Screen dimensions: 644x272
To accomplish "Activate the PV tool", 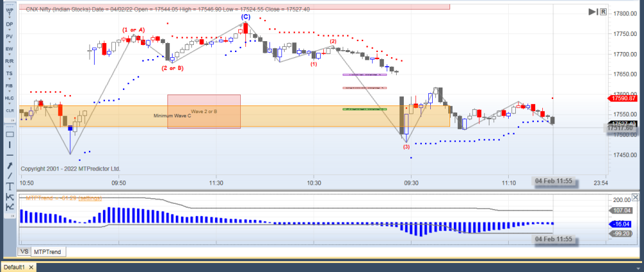I will click(9, 36).
